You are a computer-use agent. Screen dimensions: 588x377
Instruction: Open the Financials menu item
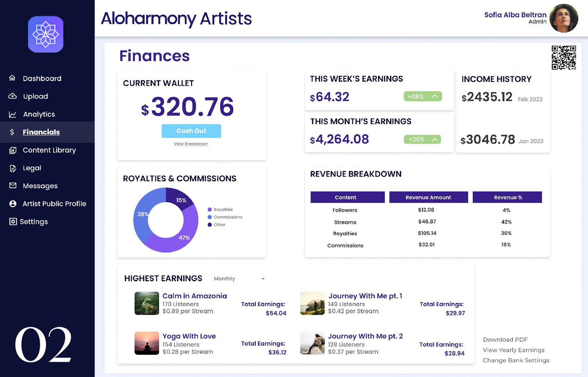[x=41, y=132]
